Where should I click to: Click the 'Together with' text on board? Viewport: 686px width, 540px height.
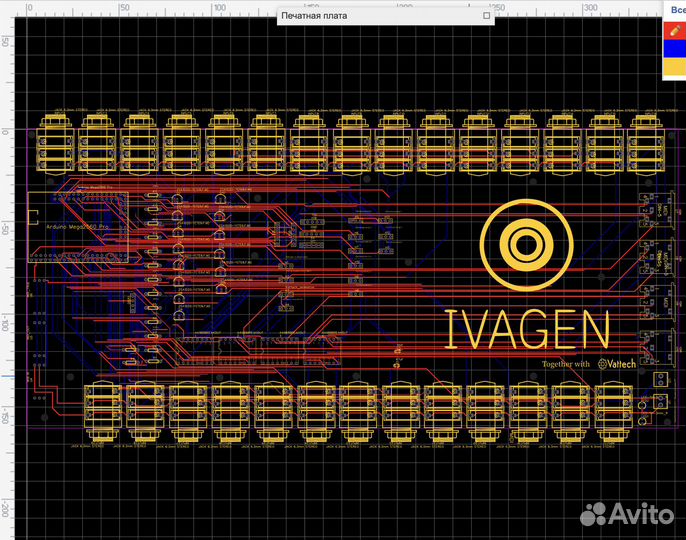566,363
